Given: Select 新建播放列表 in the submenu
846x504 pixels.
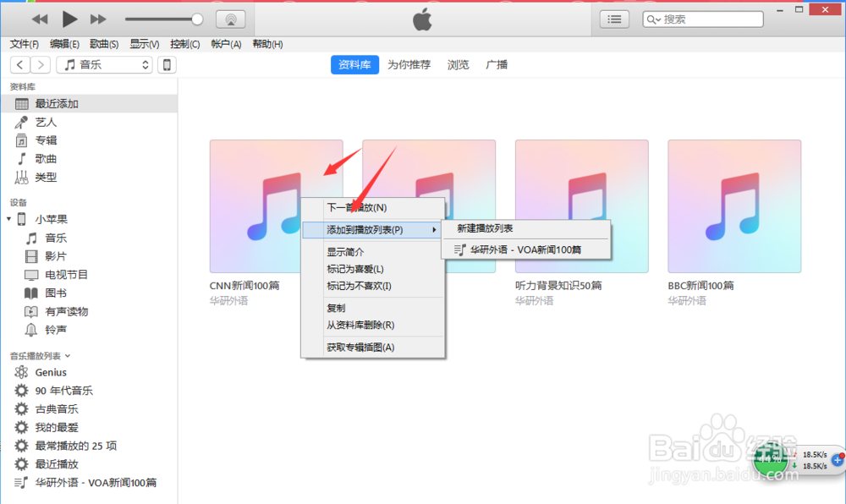Looking at the screenshot, I should click(x=526, y=228).
